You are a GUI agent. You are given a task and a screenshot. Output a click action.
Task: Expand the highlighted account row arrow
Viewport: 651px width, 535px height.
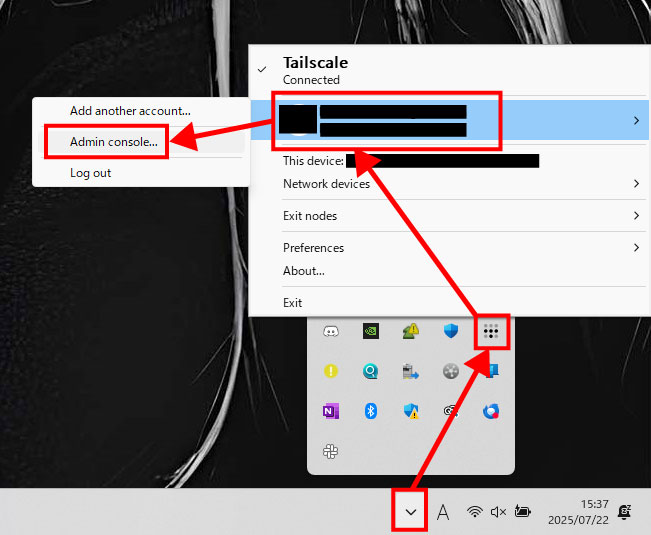pyautogui.click(x=636, y=120)
